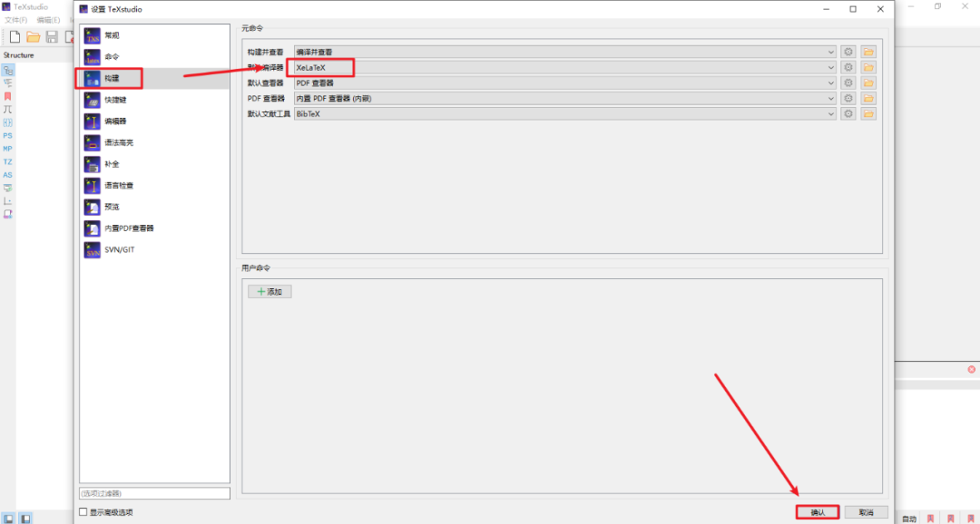This screenshot has width=980, height=524.
Task: Open the 内置PDF查看器 settings page
Action: tap(129, 228)
